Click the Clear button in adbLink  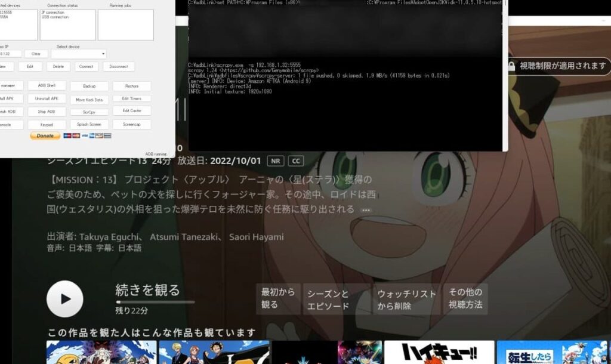coord(36,54)
